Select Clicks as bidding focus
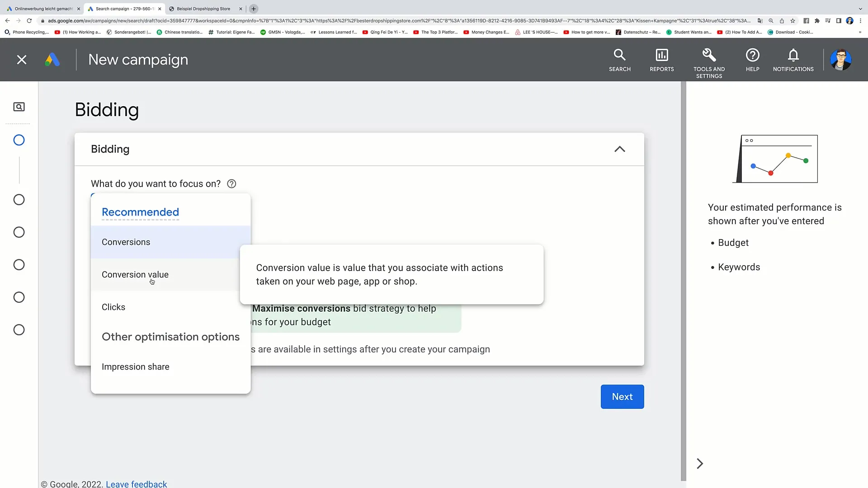The image size is (868, 488). click(x=113, y=307)
